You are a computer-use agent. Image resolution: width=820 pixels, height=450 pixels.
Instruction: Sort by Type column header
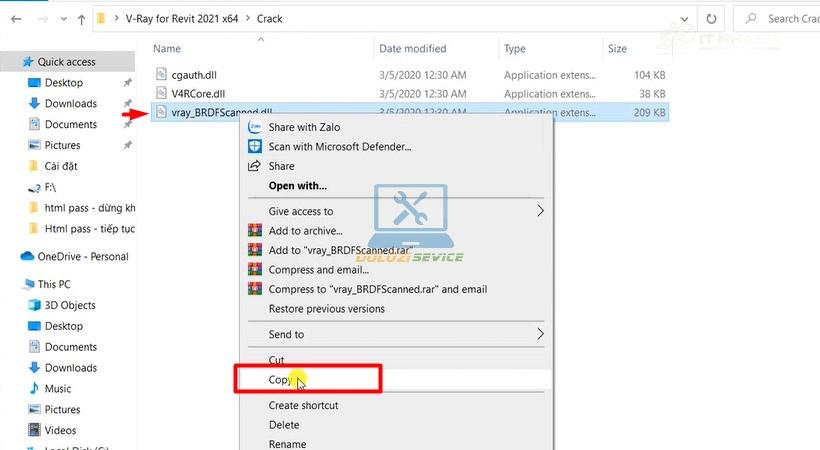tap(515, 49)
